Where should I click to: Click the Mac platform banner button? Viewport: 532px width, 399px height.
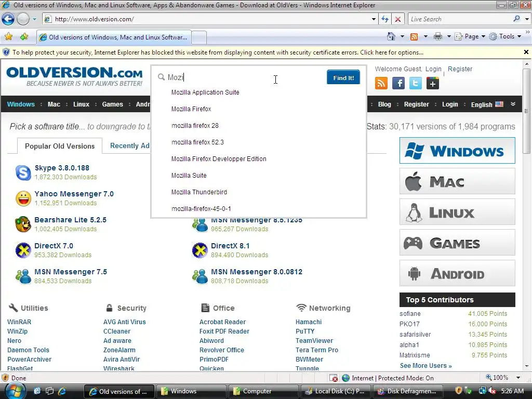[457, 181]
